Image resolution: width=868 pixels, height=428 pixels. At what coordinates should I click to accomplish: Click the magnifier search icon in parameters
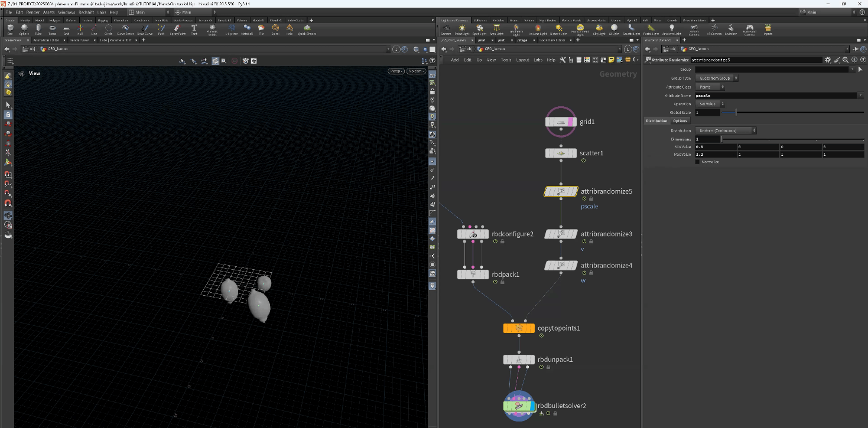pos(846,60)
